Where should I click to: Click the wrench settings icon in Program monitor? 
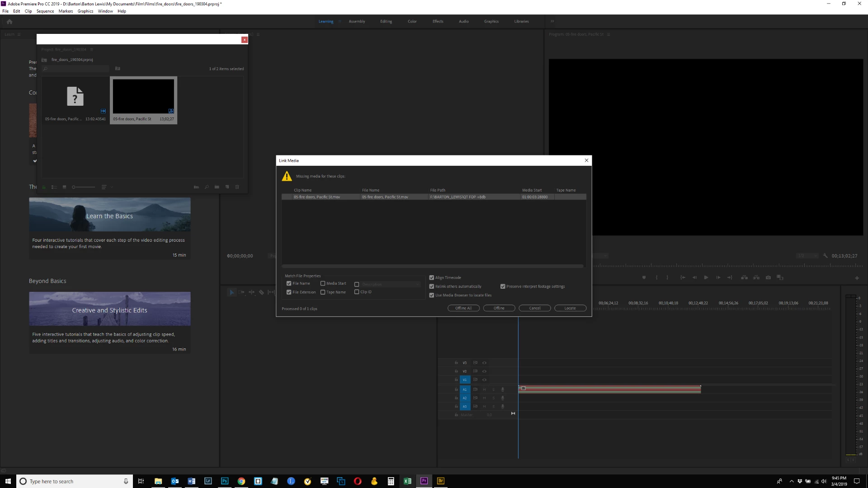tap(825, 256)
